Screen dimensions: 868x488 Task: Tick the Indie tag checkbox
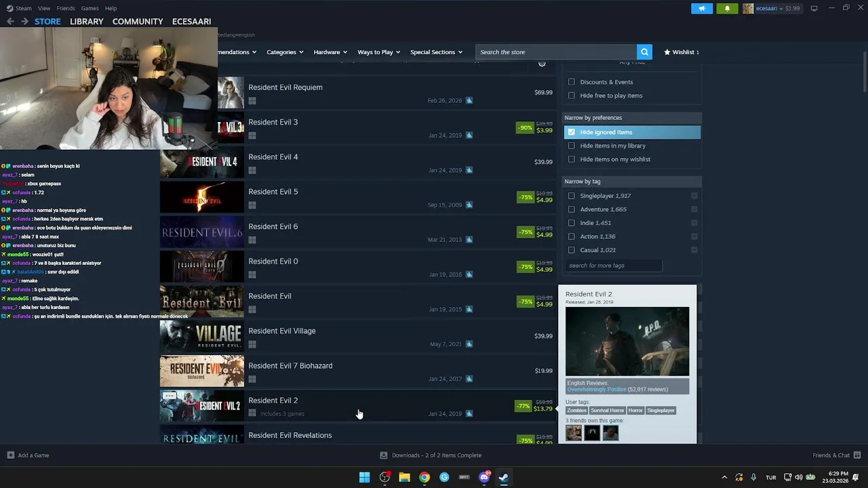571,223
